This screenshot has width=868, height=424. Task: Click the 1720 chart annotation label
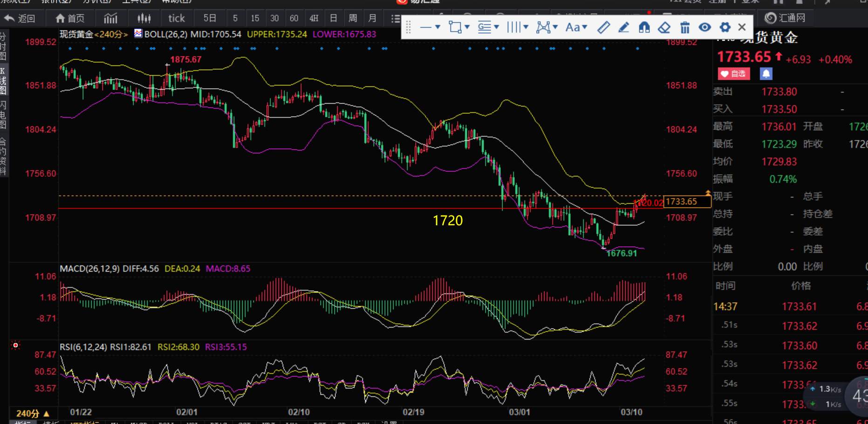[448, 221]
